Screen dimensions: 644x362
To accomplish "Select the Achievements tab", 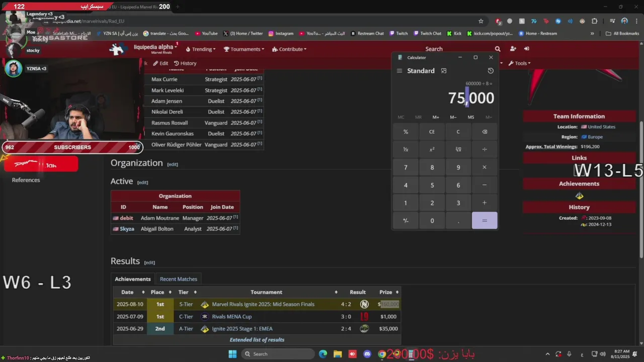I will pos(133,279).
